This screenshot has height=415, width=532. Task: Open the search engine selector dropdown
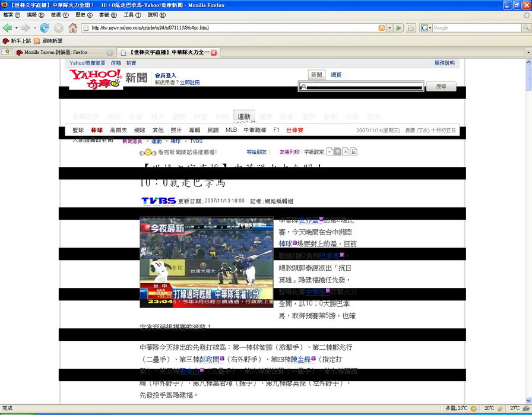[426, 28]
